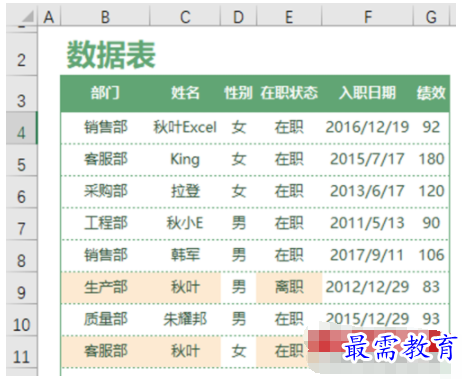Select the 在职 status cell in 拉登's row

pos(289,192)
